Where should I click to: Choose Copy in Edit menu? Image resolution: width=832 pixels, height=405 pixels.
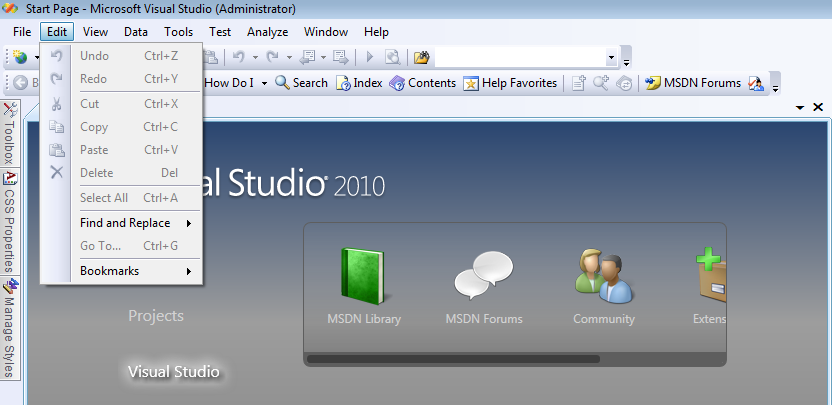click(122, 127)
